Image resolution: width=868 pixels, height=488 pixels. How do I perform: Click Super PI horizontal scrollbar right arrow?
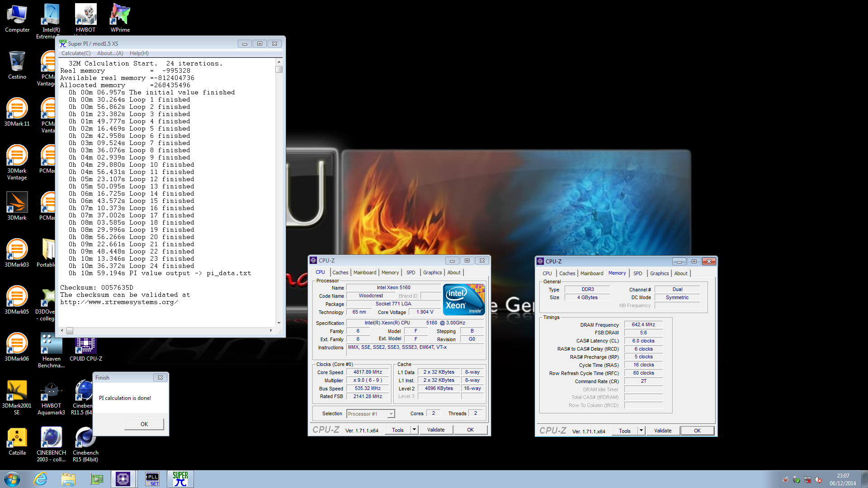click(271, 331)
